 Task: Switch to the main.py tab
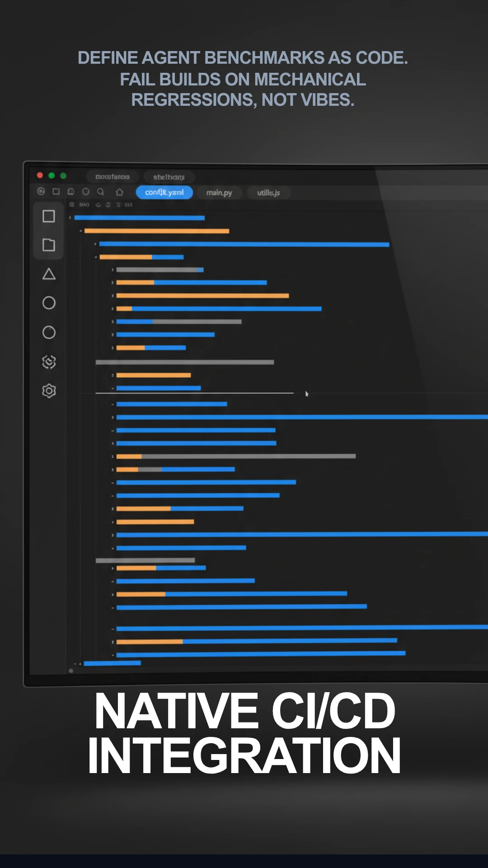(219, 193)
